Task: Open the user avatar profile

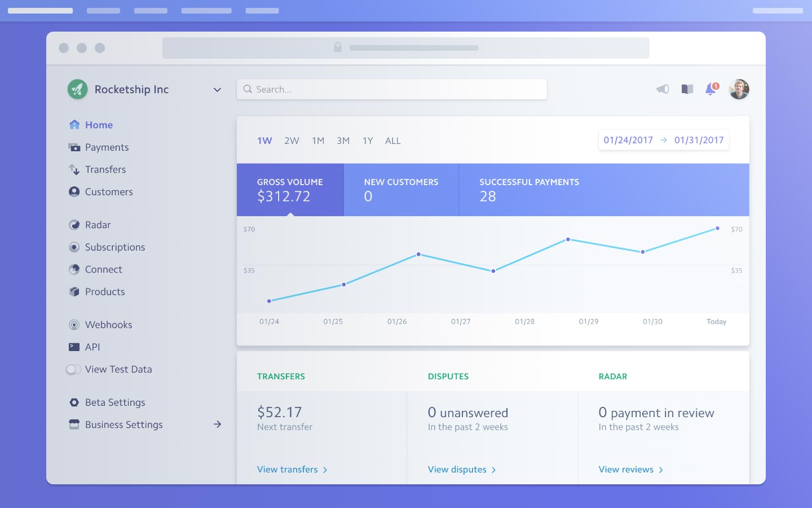Action: (x=739, y=89)
